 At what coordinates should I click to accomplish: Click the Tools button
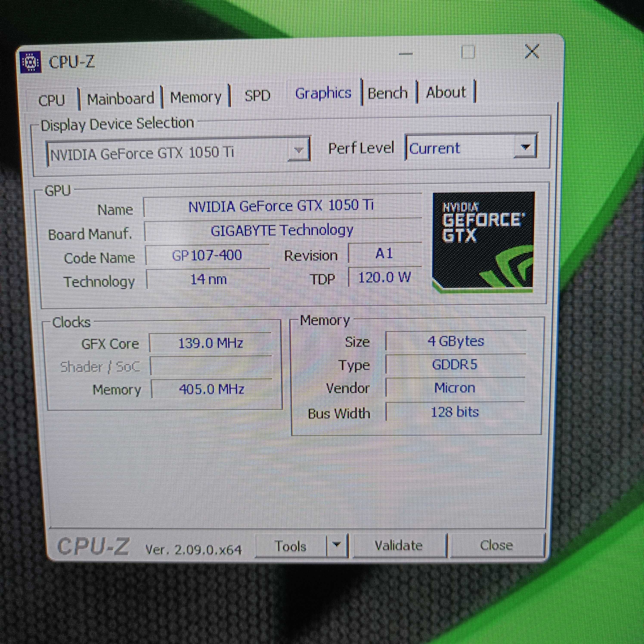click(x=291, y=546)
